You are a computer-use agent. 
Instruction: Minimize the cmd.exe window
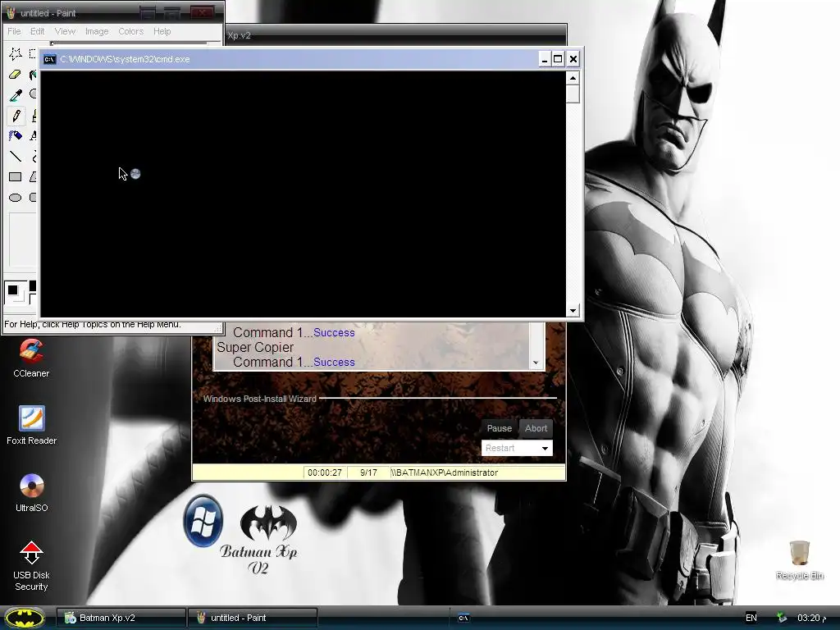click(545, 59)
